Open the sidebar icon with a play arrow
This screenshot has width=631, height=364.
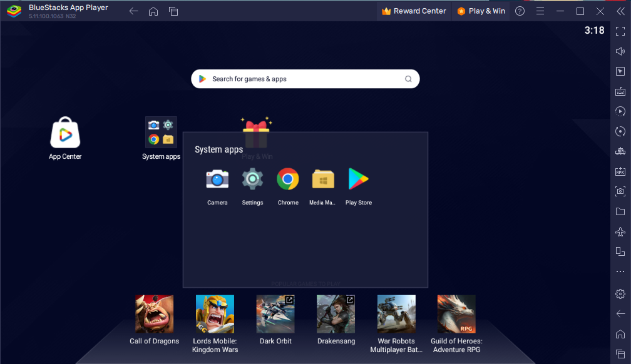tap(620, 111)
